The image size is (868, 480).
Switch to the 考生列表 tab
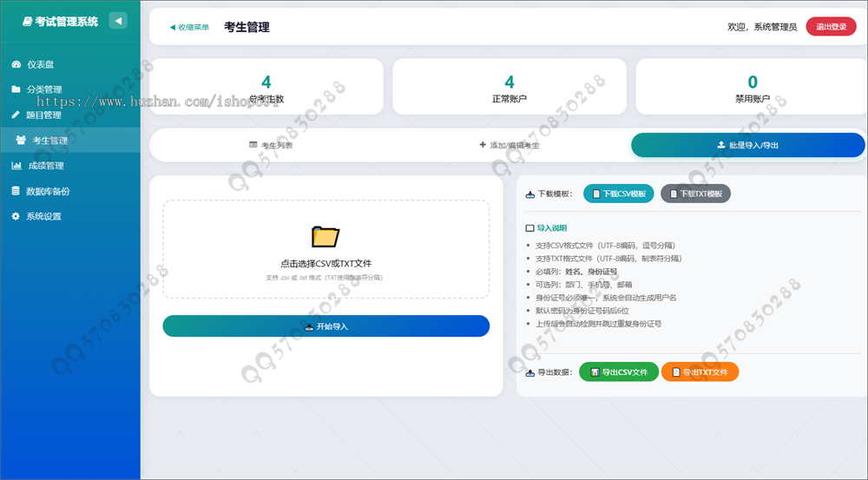(x=271, y=145)
